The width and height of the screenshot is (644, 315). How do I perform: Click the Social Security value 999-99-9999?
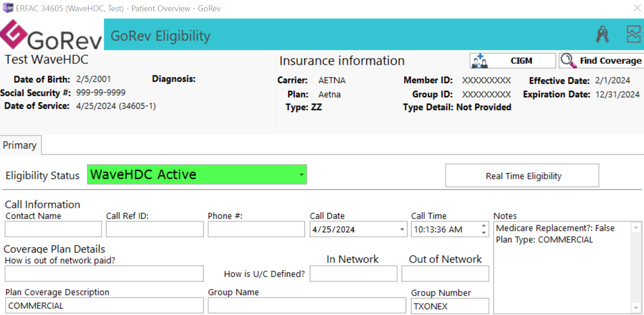pos(101,93)
